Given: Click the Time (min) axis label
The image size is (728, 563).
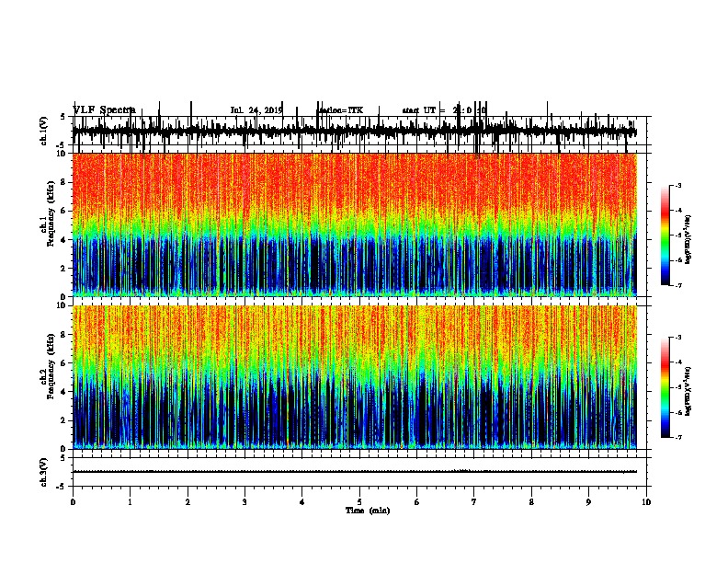Looking at the screenshot, I should 368,511.
